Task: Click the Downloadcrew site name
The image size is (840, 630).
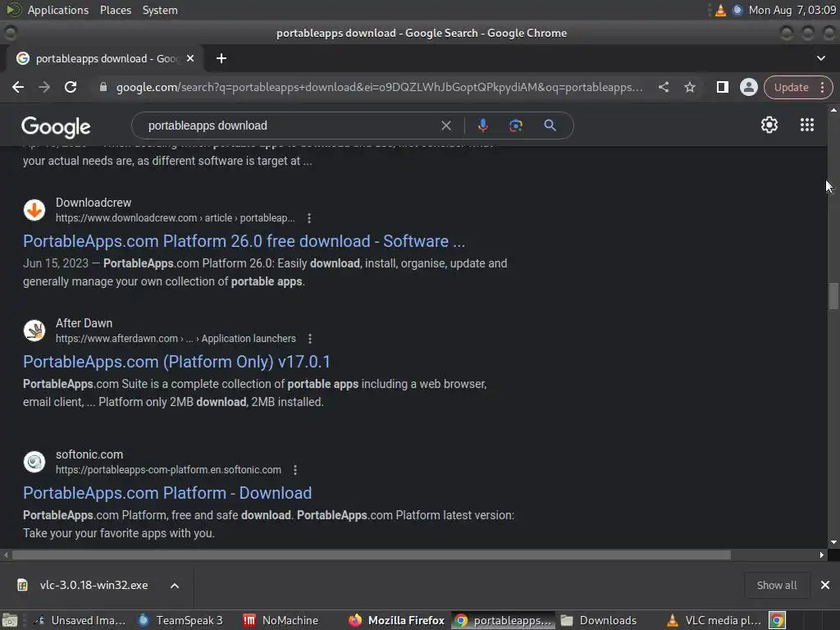Action: [94, 203]
